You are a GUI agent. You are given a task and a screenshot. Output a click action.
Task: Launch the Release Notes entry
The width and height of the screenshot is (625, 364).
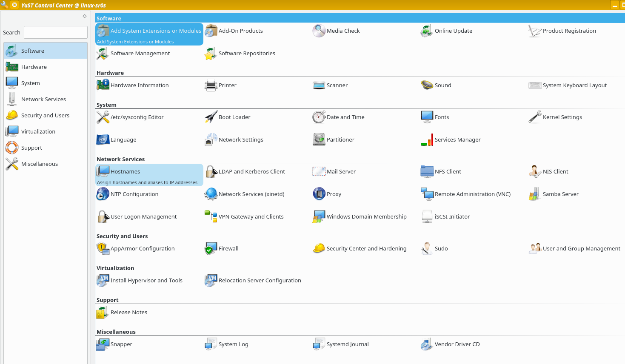[128, 313]
